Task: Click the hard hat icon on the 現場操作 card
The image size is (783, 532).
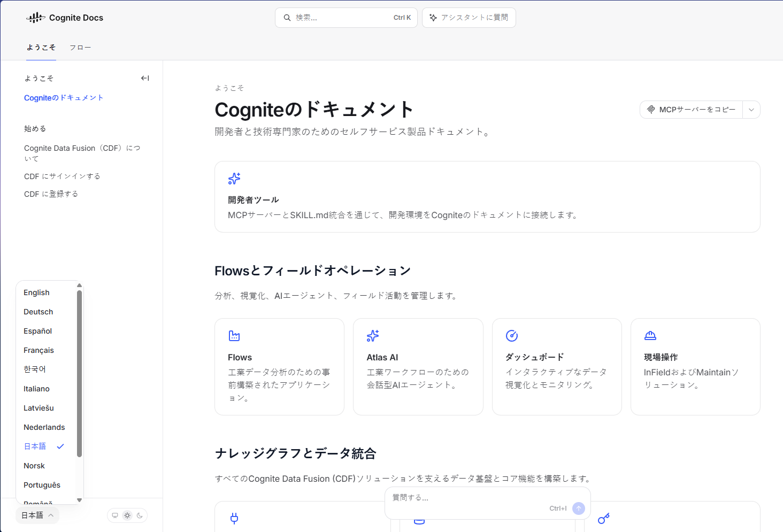Action: (650, 336)
